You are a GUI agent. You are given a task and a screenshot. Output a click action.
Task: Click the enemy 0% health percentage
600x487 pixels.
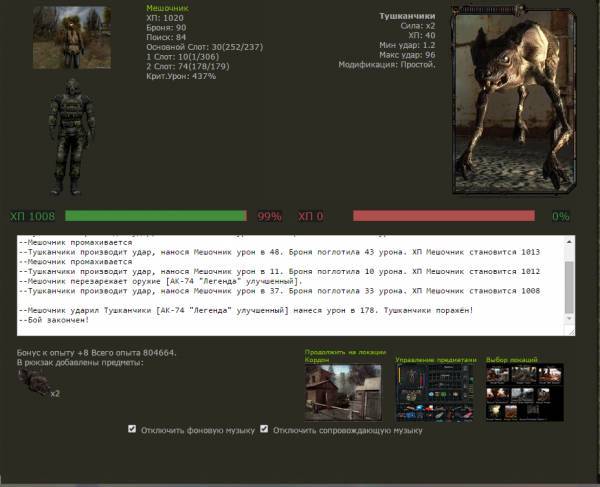(560, 216)
